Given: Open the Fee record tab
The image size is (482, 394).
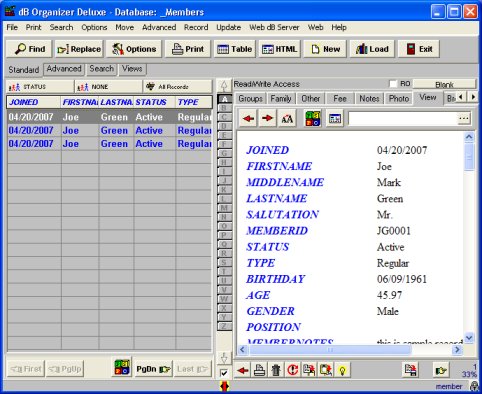Looking at the screenshot, I should pyautogui.click(x=340, y=99).
